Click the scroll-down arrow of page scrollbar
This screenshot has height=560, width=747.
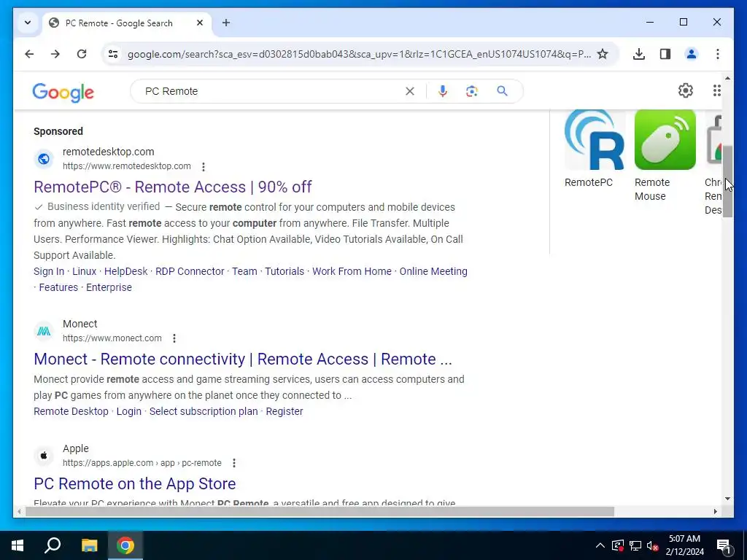pos(727,499)
